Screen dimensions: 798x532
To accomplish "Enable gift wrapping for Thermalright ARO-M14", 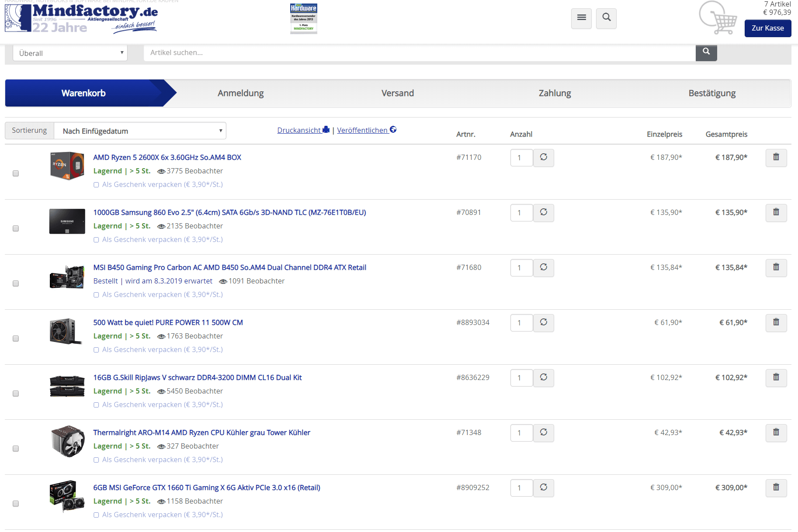I will click(96, 460).
